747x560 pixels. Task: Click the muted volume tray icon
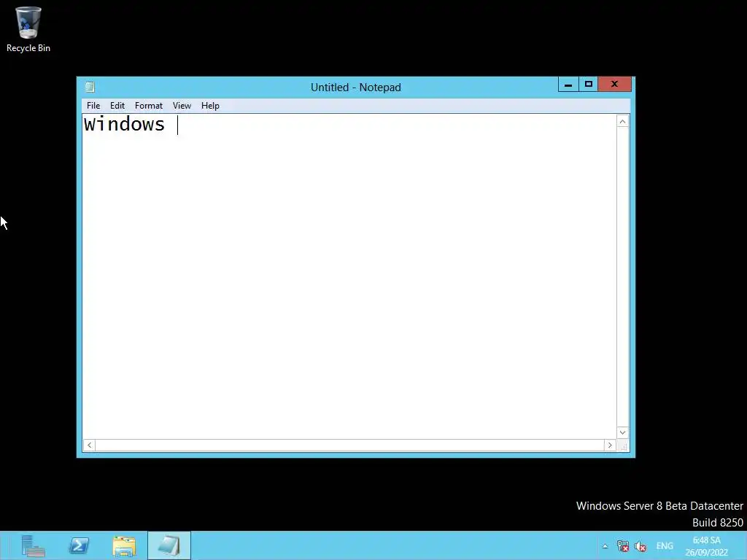coord(640,546)
